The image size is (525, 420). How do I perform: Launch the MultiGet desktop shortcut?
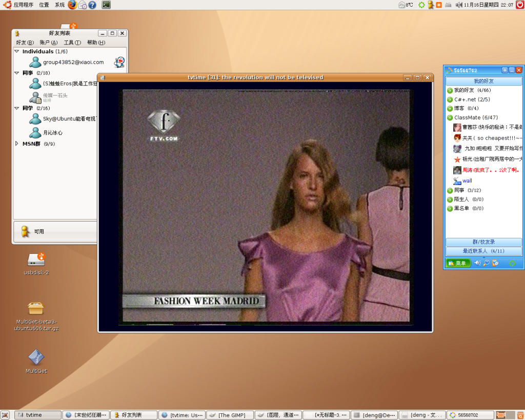coord(36,362)
